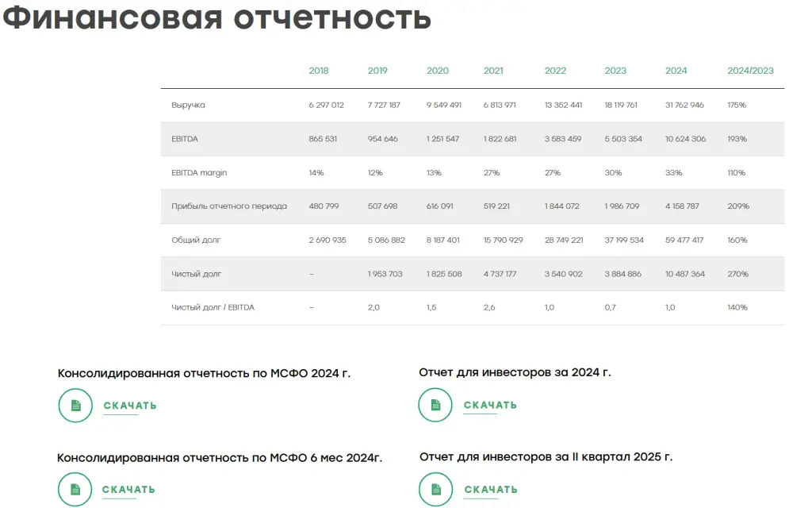The image size is (812, 508).
Task: Click EBITDA value 865 531
Action: (x=323, y=139)
